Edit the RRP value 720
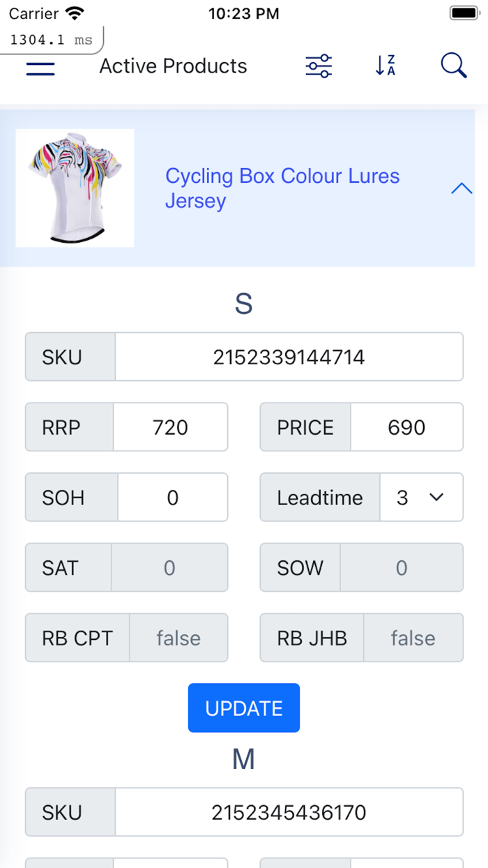The image size is (488, 868). point(171,427)
